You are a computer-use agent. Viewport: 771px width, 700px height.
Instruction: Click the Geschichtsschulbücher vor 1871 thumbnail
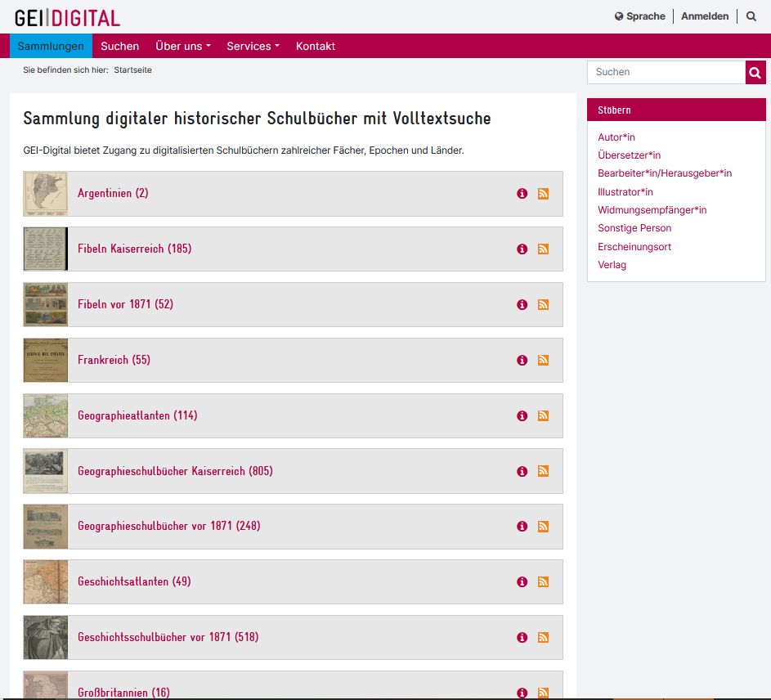(x=45, y=638)
